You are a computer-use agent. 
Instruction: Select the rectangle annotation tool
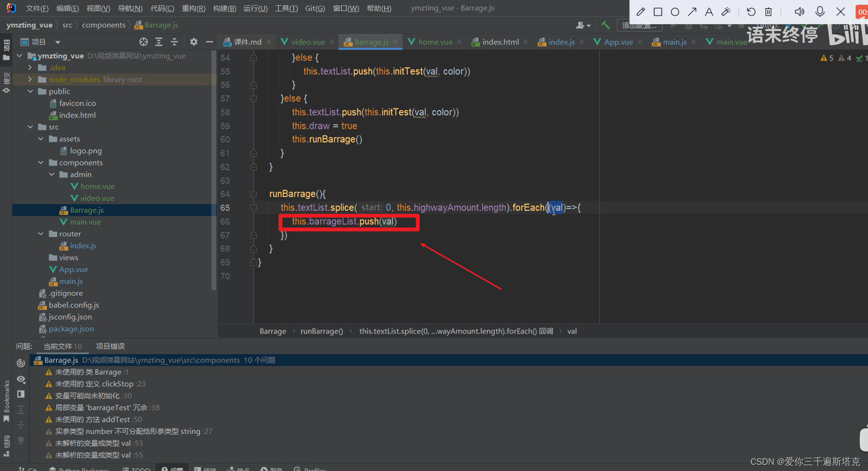click(658, 12)
